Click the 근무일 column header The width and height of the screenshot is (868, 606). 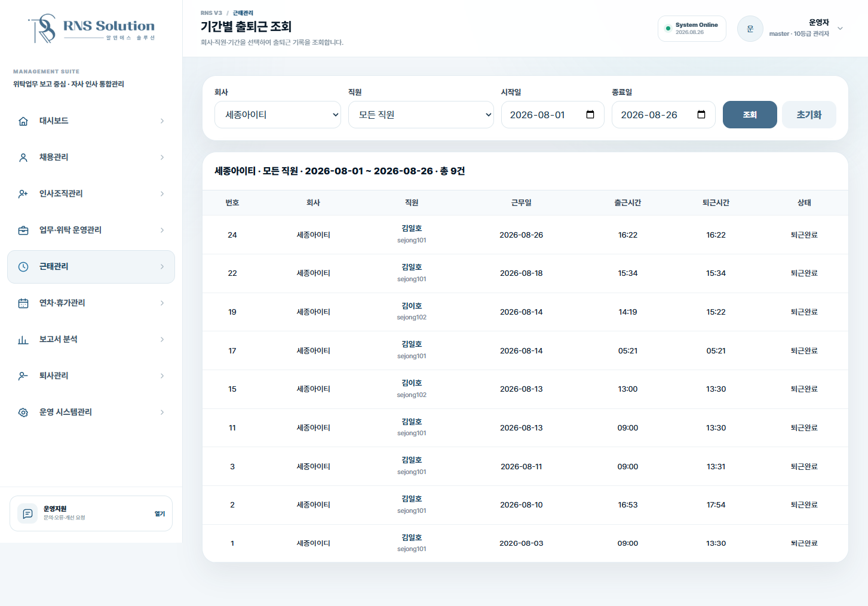coord(522,203)
